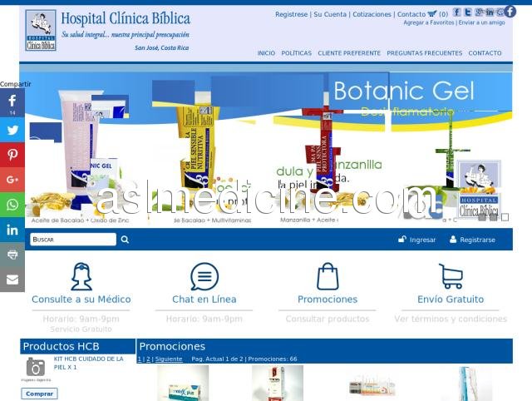Open the fourth promotion product thumbnail
The height and width of the screenshot is (401, 532).
pos(467,384)
